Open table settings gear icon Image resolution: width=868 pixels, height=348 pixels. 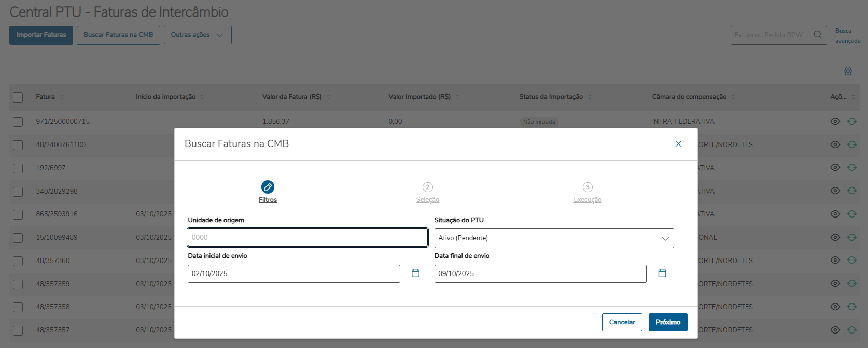848,71
